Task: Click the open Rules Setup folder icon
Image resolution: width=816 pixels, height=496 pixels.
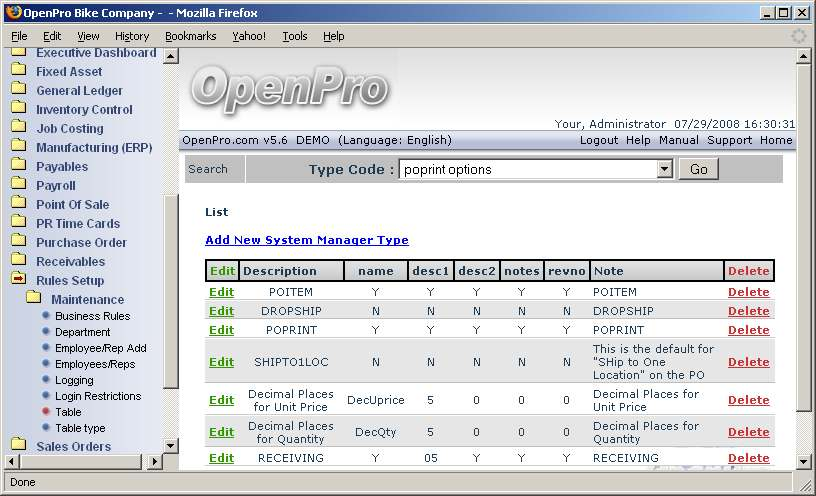Action: coord(18,280)
